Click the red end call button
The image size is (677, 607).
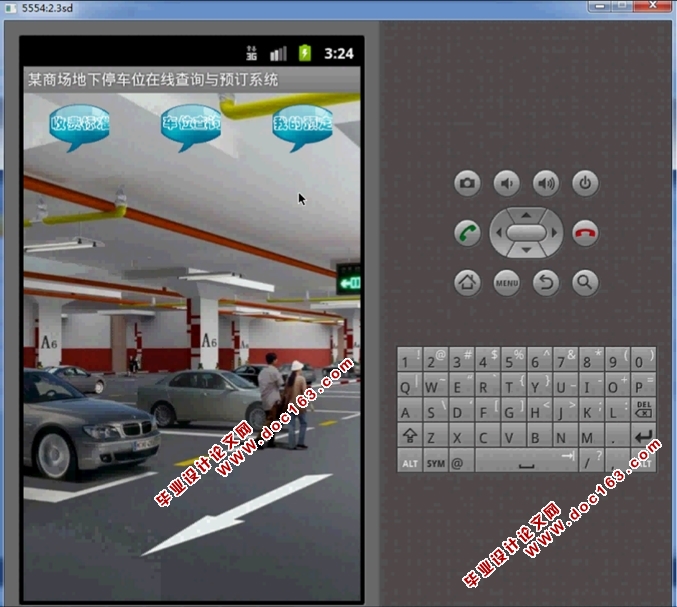pyautogui.click(x=585, y=233)
